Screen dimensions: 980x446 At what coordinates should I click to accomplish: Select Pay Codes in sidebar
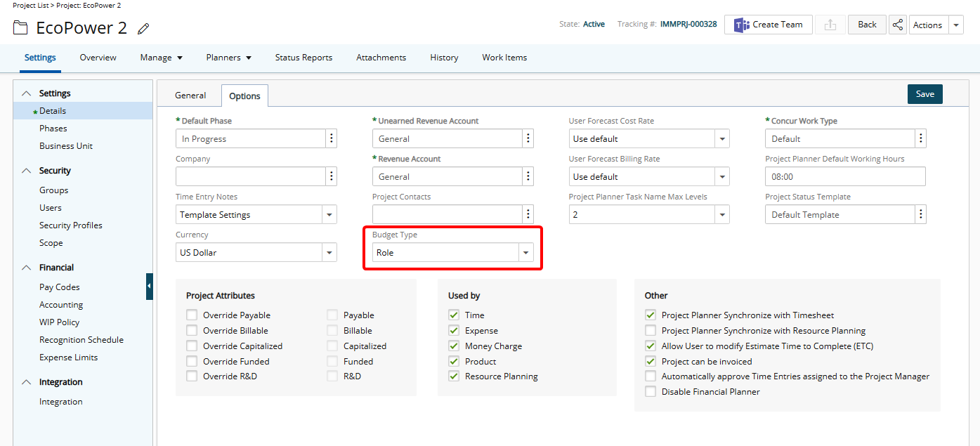(x=60, y=287)
